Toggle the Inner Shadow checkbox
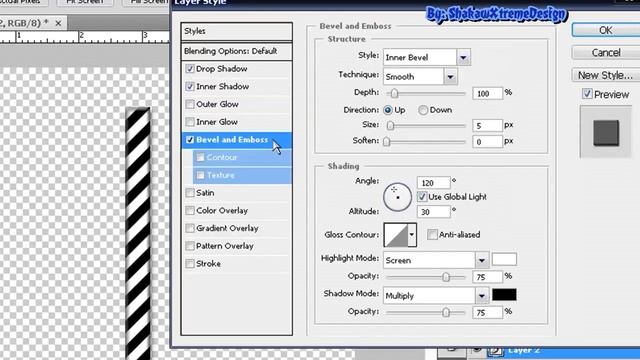Image resolution: width=640 pixels, height=360 pixels. [189, 87]
